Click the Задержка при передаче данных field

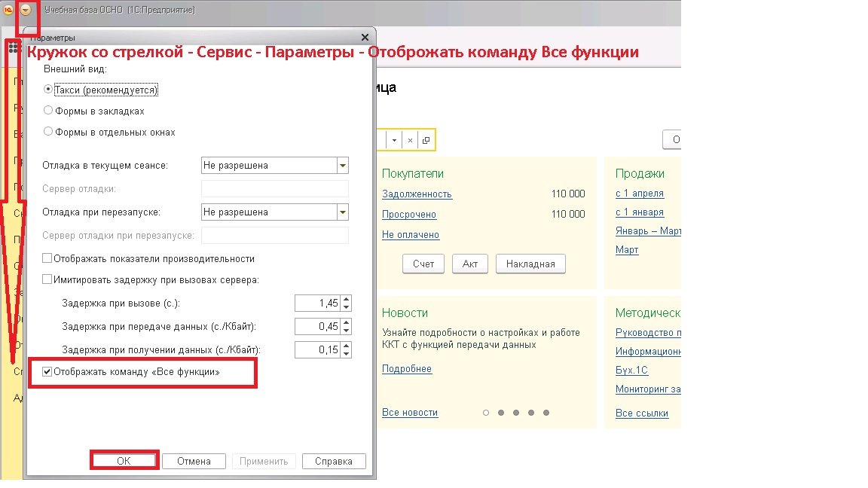(x=317, y=326)
